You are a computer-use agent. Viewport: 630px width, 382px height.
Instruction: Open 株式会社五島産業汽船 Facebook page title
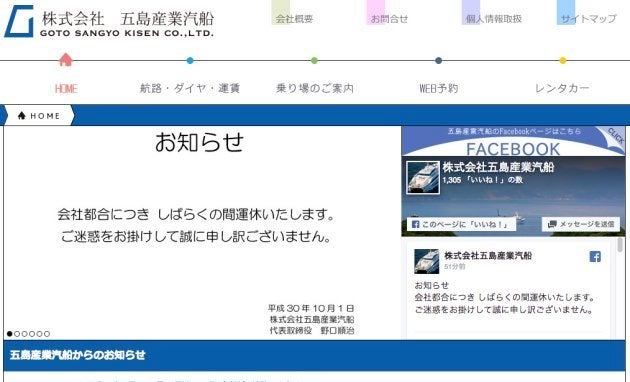point(498,167)
